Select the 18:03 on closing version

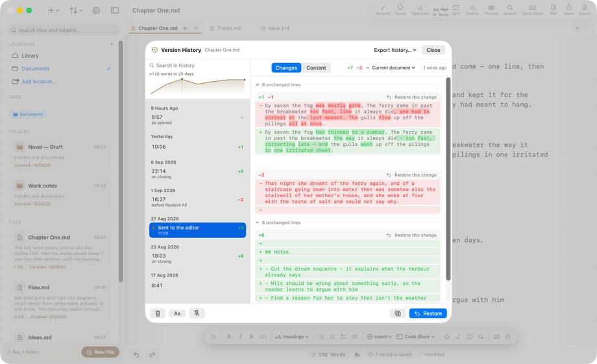pos(198,258)
